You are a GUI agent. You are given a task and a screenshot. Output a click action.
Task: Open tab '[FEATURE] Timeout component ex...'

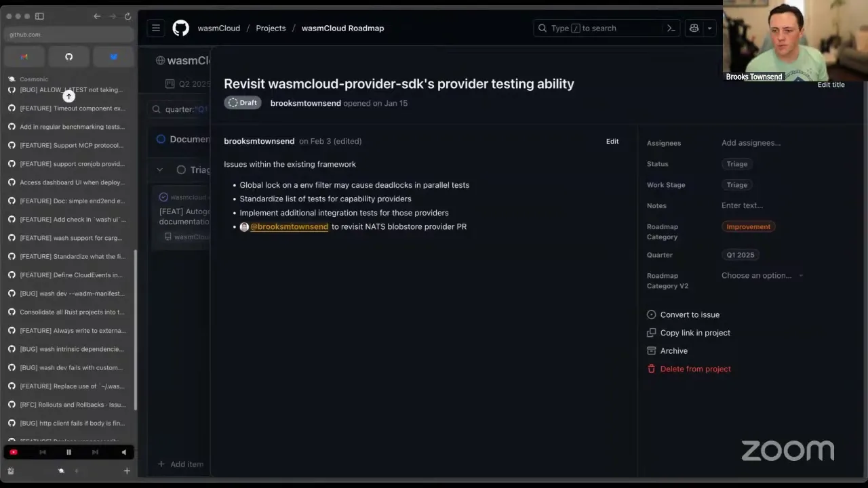point(68,108)
